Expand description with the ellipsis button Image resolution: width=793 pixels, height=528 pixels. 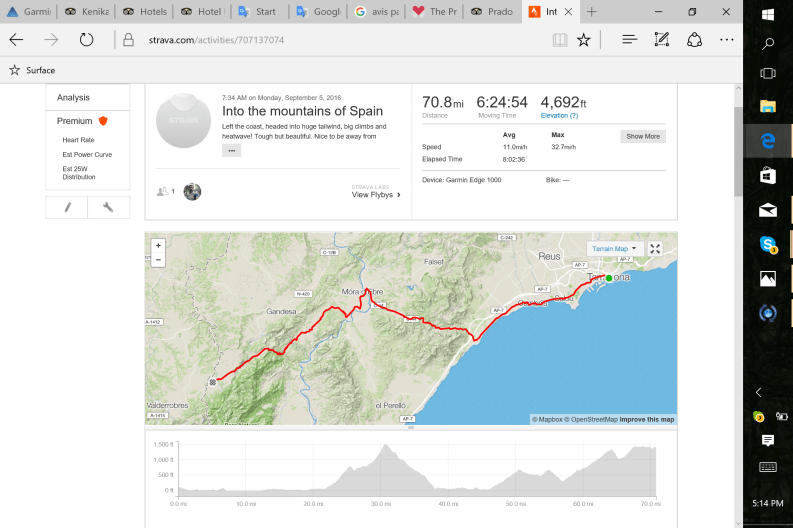231,150
